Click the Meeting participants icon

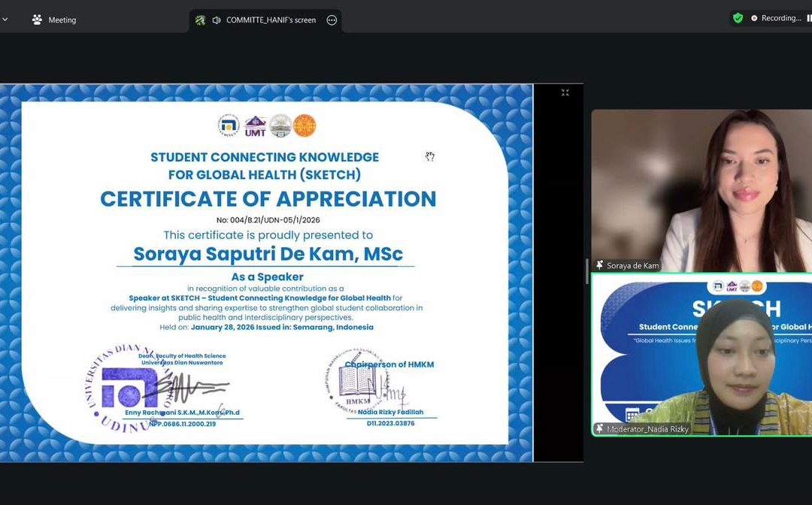37,20
